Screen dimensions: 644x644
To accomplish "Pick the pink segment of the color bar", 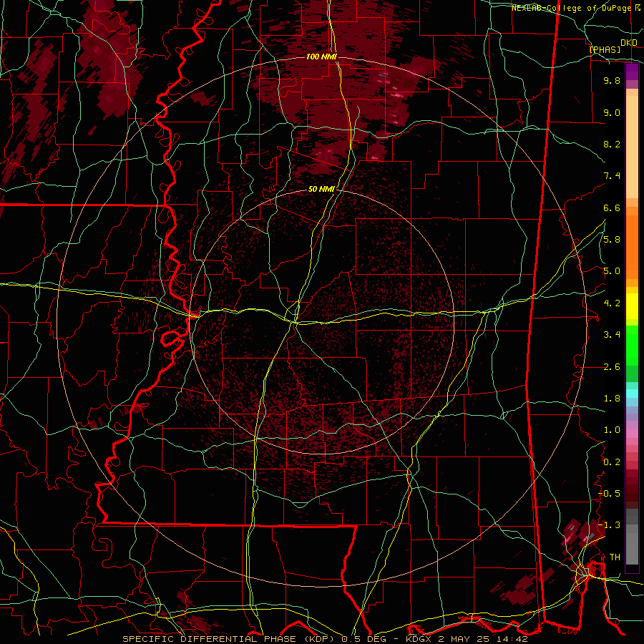I will pyautogui.click(x=632, y=434).
